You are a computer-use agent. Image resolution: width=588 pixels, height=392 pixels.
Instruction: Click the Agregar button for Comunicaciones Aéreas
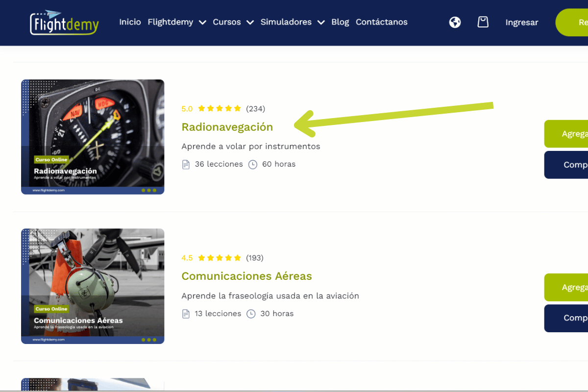(566, 288)
